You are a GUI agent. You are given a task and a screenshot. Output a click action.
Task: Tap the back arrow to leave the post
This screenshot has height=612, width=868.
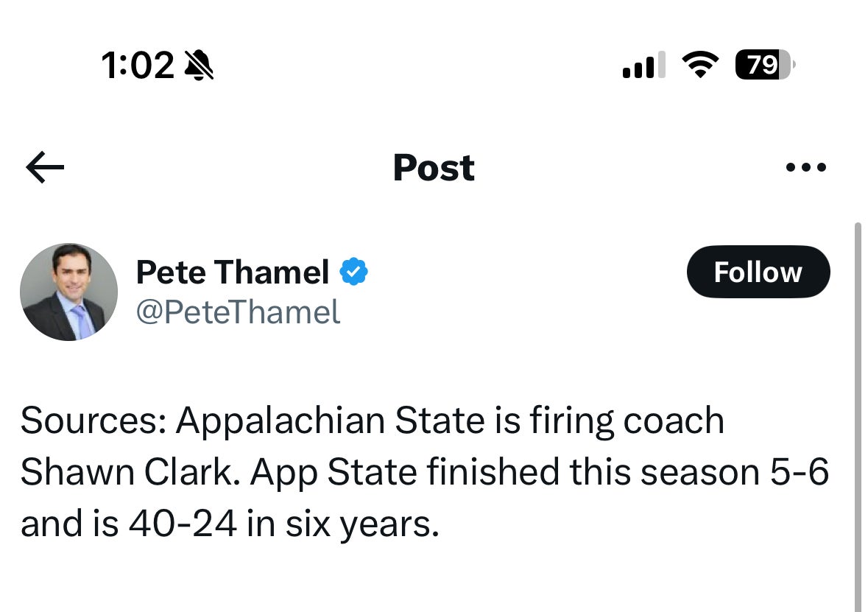[x=44, y=167]
